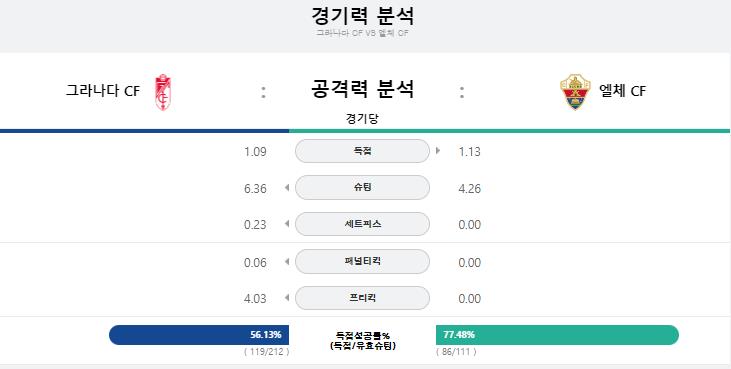Select the 페널티킥 stat button
Screen dimensions: 731x369
[362, 261]
